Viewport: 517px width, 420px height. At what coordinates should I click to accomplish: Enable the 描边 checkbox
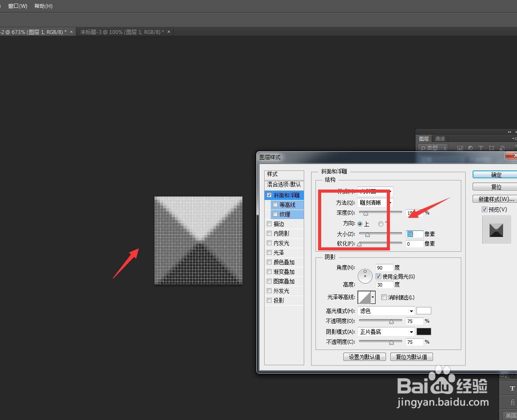click(x=269, y=223)
